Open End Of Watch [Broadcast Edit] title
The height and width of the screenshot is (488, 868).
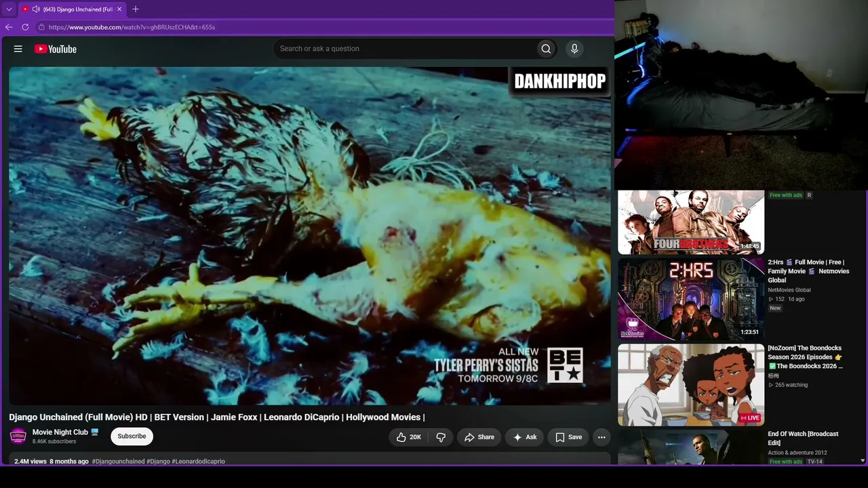click(803, 438)
